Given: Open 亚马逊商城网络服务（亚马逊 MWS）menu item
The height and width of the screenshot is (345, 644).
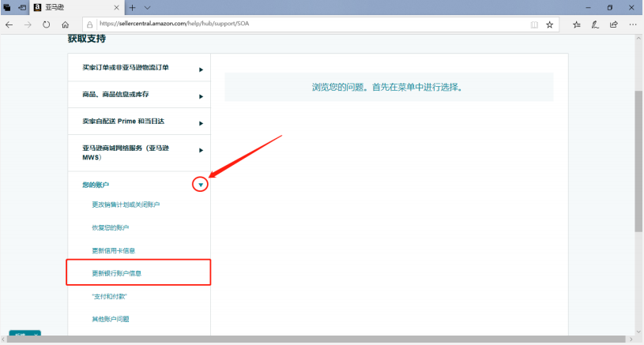Looking at the screenshot, I should pyautogui.click(x=139, y=153).
